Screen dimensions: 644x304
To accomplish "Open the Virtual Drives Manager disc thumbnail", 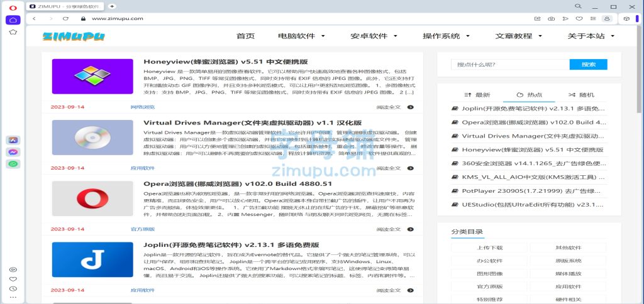I will point(92,138).
